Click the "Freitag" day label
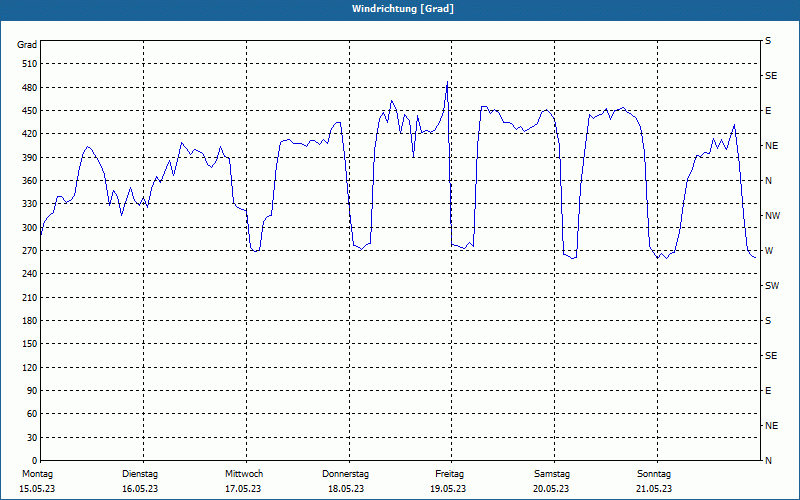The width and height of the screenshot is (800, 500). point(449,474)
